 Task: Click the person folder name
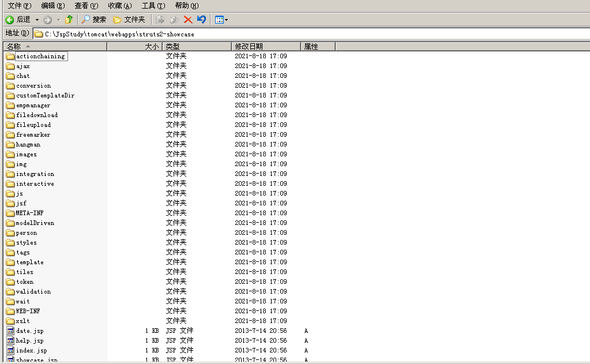(27, 233)
